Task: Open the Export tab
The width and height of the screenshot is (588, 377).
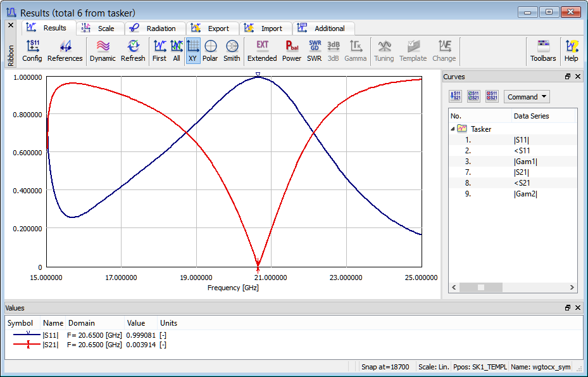Action: [x=213, y=29]
